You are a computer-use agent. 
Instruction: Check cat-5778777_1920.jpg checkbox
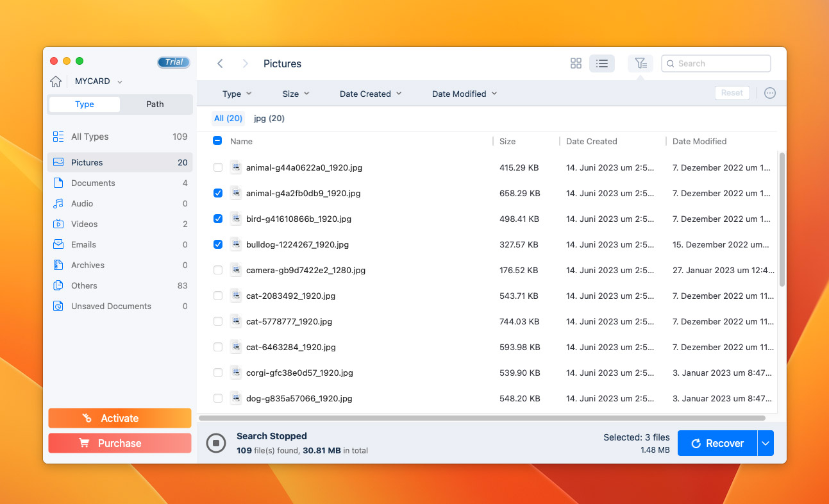[x=218, y=321]
